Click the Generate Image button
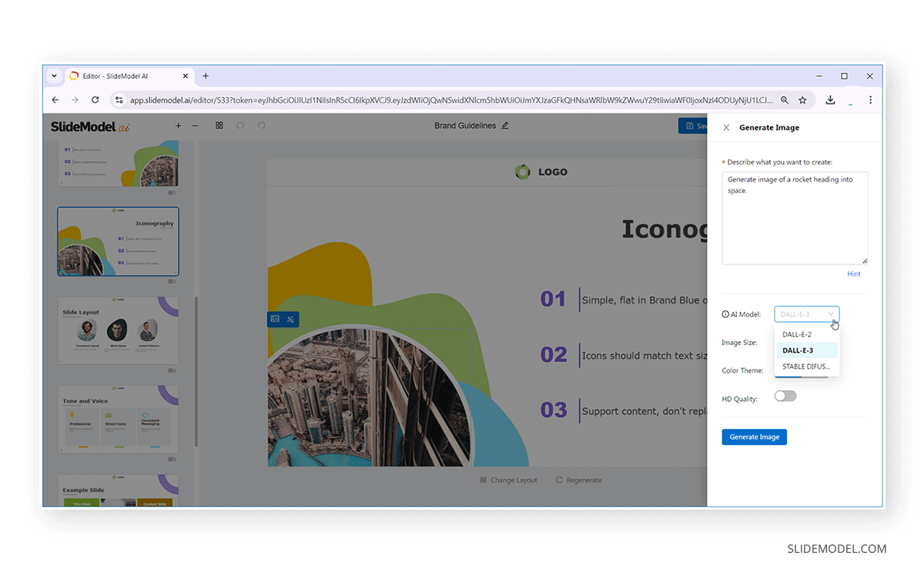The image size is (924, 572). pos(754,437)
